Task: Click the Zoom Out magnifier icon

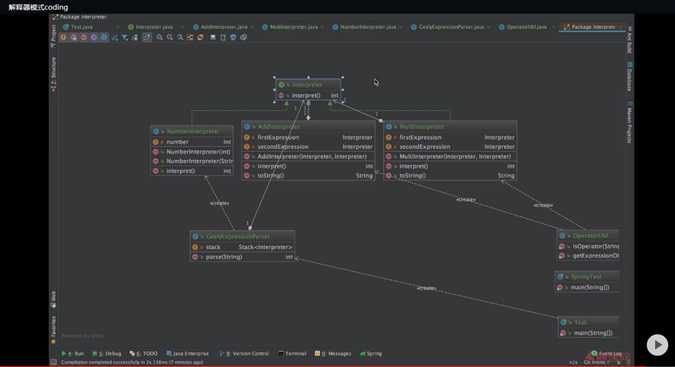Action: click(x=170, y=37)
